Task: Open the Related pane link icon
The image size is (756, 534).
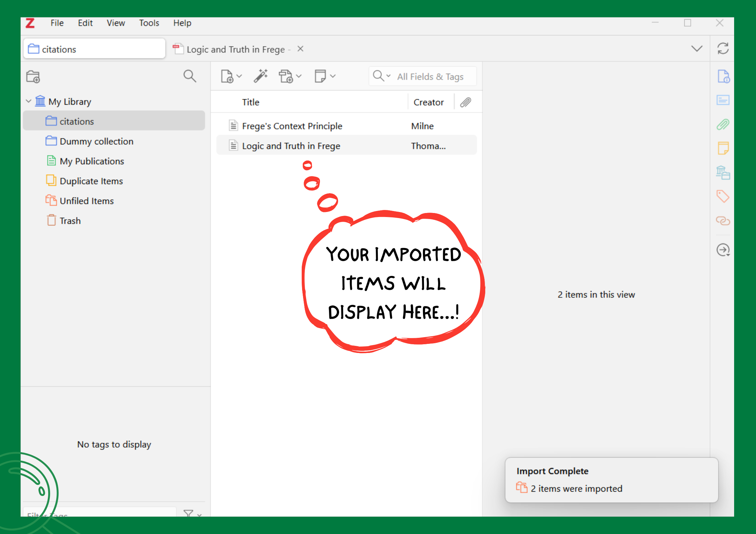Action: (723, 221)
